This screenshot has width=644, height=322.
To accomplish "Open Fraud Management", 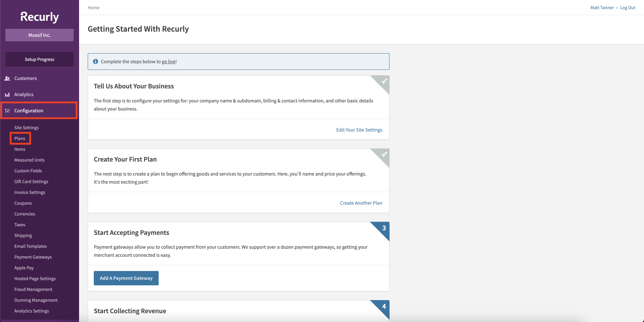I will pyautogui.click(x=33, y=289).
